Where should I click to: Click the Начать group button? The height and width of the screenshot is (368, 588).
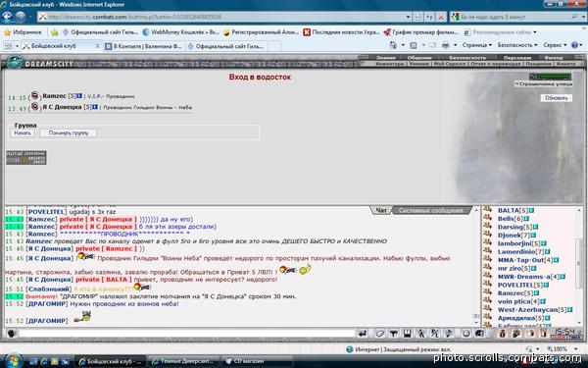[23, 132]
